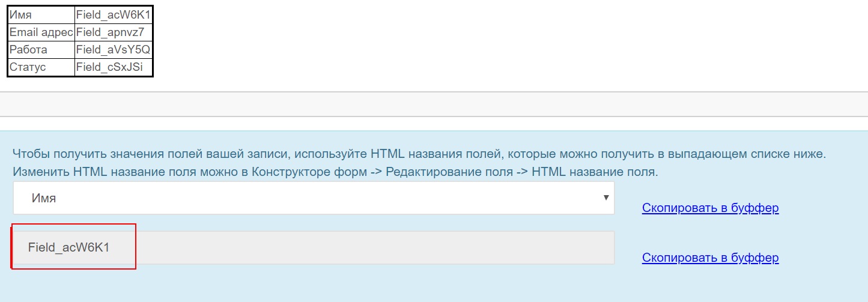Open the Имя field dropdown
Image resolution: width=868 pixels, height=302 pixels.
[314, 198]
